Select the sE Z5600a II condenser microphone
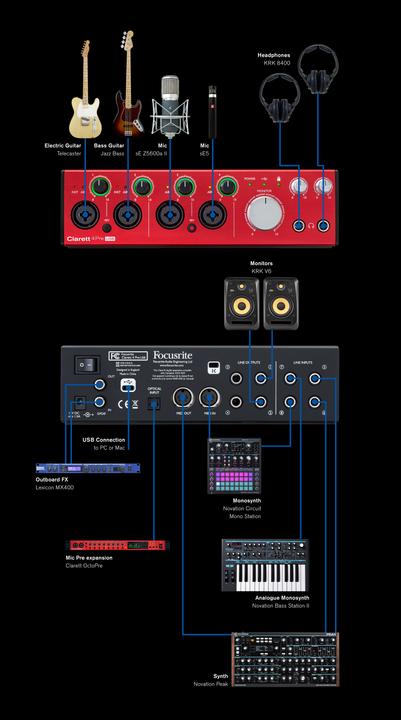This screenshot has width=401, height=720. click(x=170, y=107)
